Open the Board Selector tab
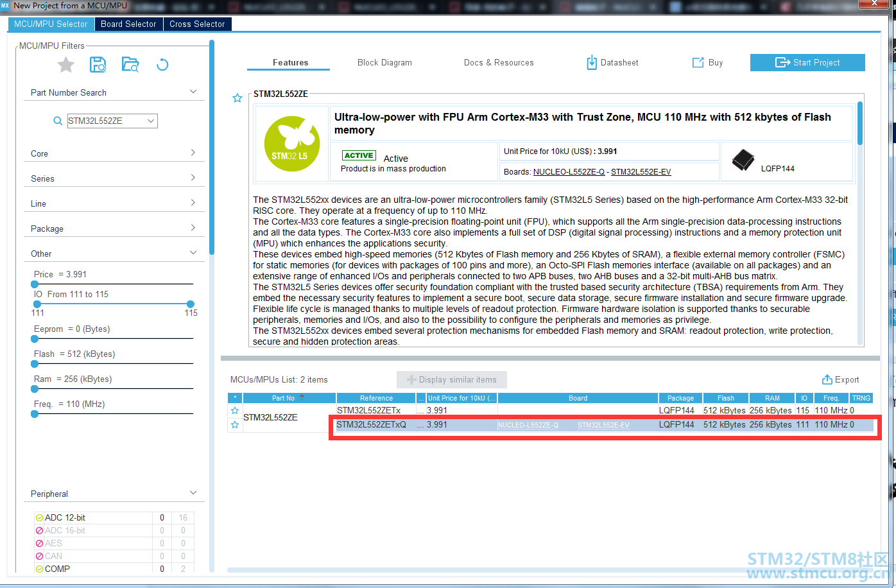 (128, 24)
